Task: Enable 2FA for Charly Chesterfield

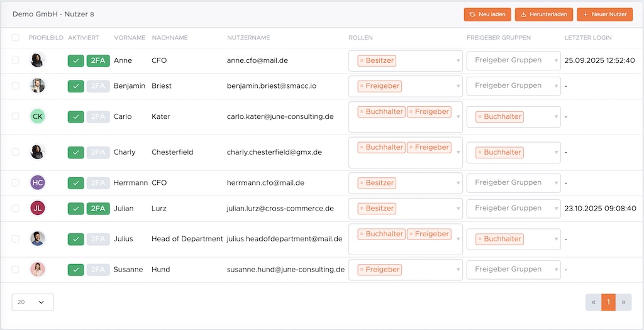Action: (x=97, y=152)
